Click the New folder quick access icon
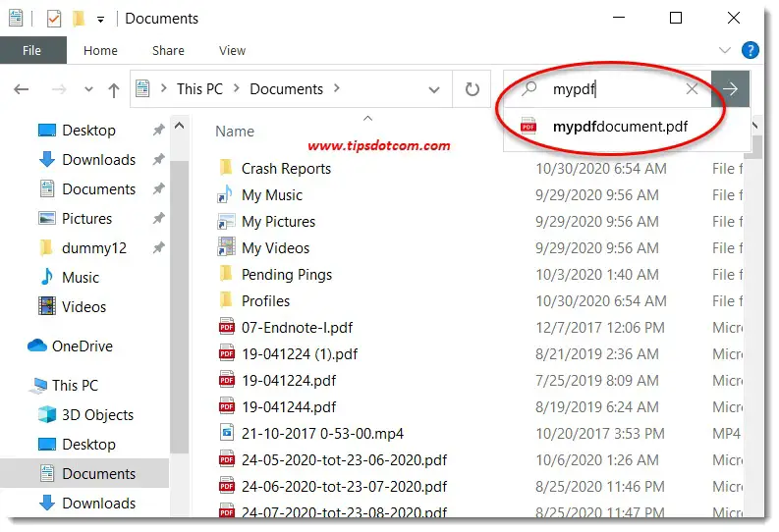Viewport: 779px width, 532px height. [x=79, y=19]
